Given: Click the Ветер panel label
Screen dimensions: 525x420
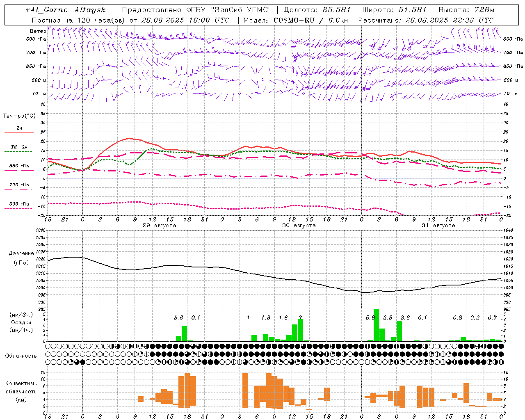Looking at the screenshot, I should click(38, 31).
